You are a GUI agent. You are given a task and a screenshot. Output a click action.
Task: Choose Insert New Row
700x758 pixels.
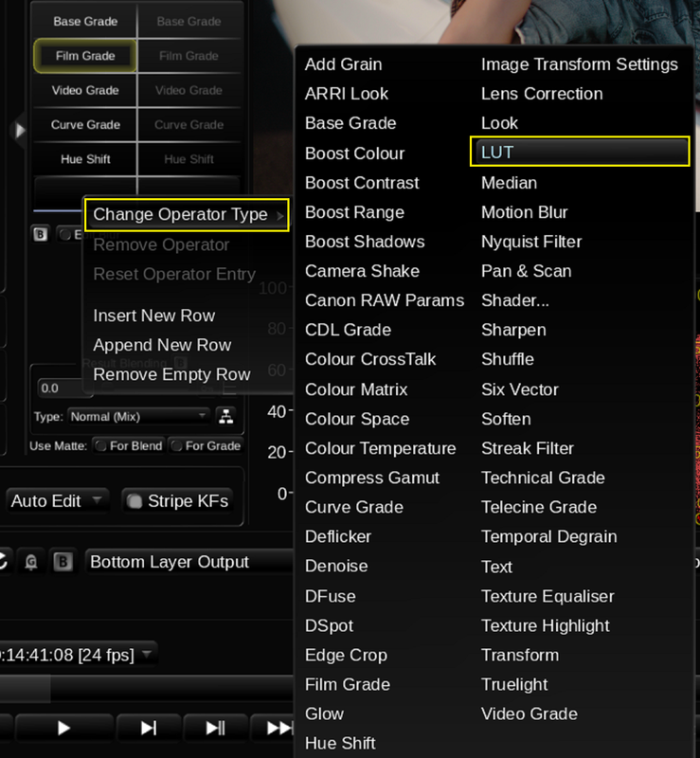click(154, 316)
